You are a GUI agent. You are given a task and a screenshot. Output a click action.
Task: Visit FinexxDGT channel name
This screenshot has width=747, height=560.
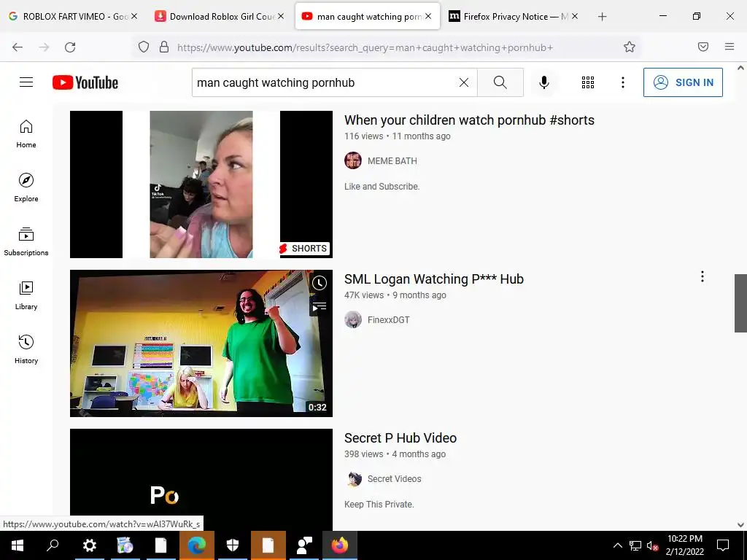click(388, 320)
